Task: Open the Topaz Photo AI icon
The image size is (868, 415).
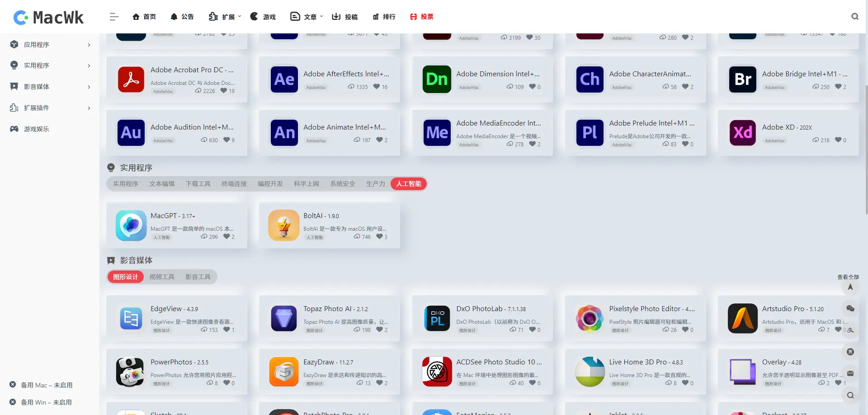Action: 284,318
